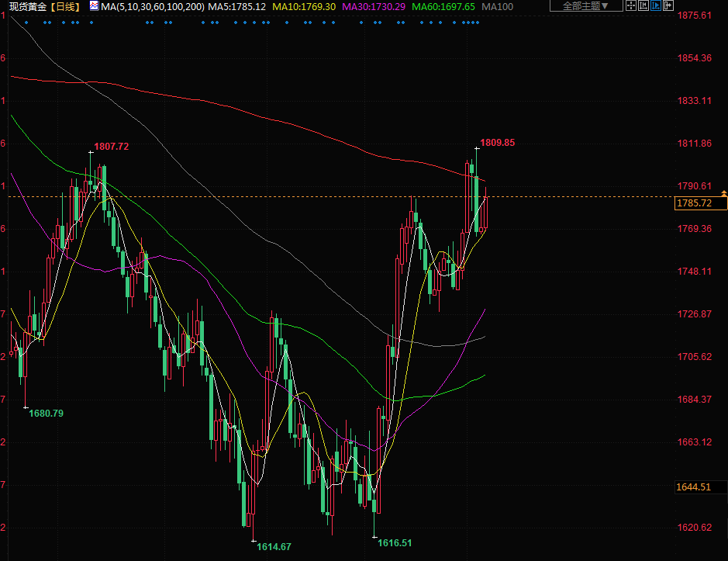This screenshot has width=728, height=561.
Task: Select the MA5:1785.12 legend label
Action: pos(237,6)
